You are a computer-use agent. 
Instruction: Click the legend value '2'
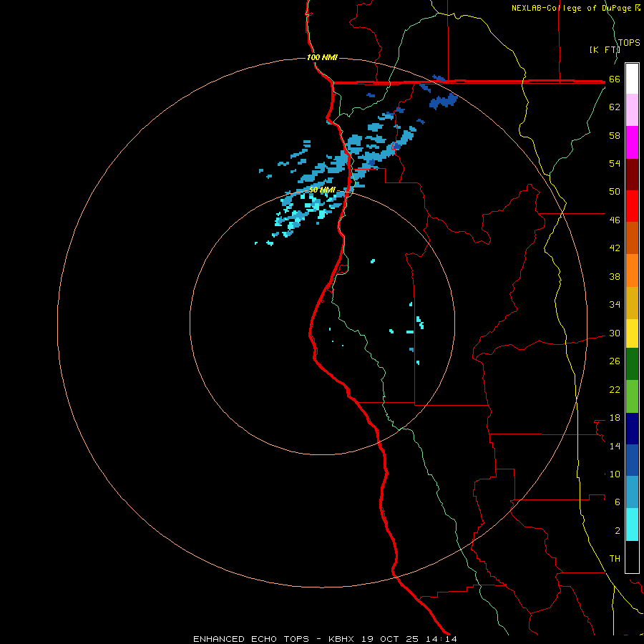click(618, 531)
